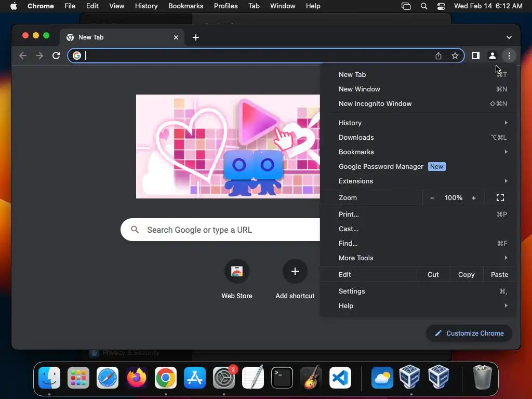Click Paste in the Edit row
Screen dimensions: 532x399
point(499,274)
